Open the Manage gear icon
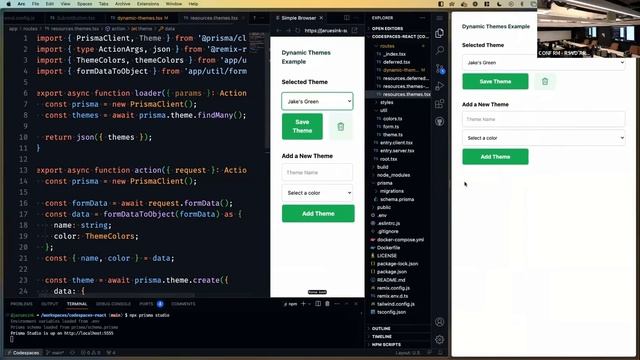Image resolution: width=640 pixels, height=360 pixels. [440, 340]
